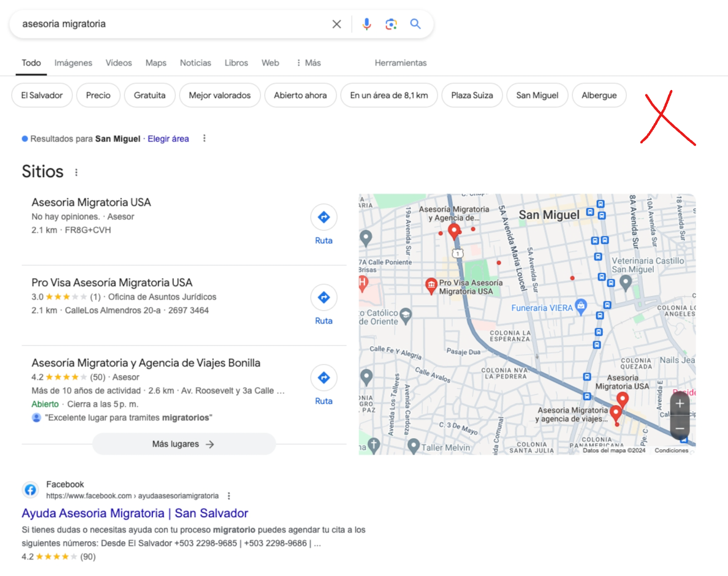
Task: Apply Gratuita filter chip
Action: pyautogui.click(x=150, y=95)
